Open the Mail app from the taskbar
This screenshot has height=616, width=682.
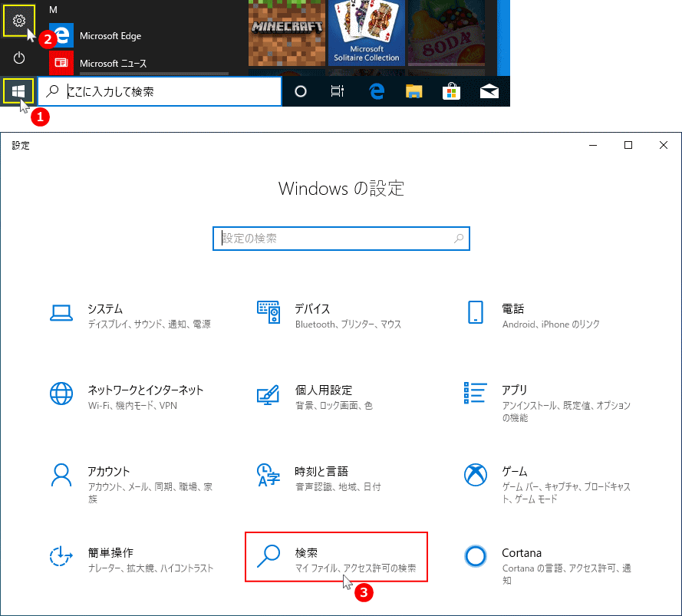489,91
